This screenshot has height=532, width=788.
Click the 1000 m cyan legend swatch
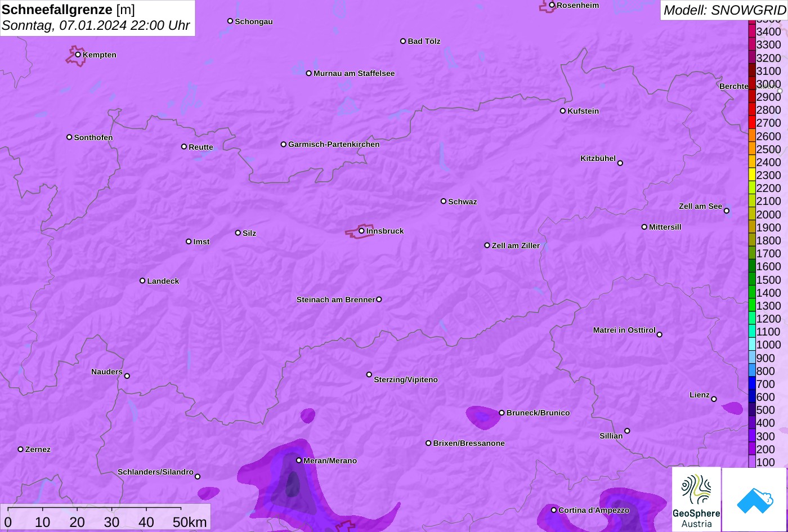click(x=751, y=345)
